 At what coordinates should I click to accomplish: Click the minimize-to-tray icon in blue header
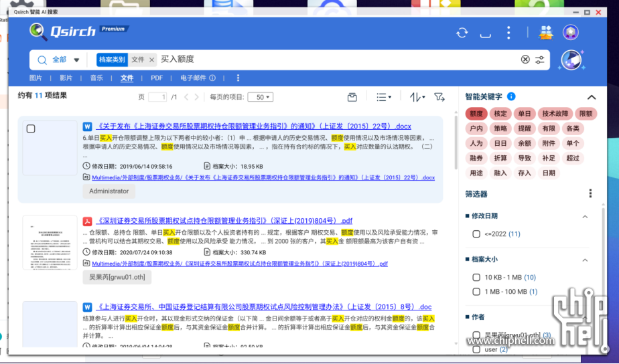pos(485,35)
